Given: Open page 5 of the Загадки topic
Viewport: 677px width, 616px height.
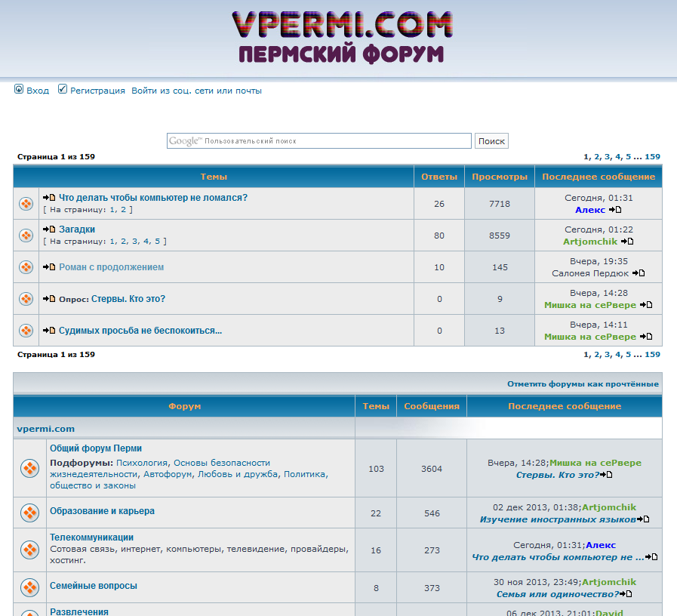Looking at the screenshot, I should (x=158, y=242).
